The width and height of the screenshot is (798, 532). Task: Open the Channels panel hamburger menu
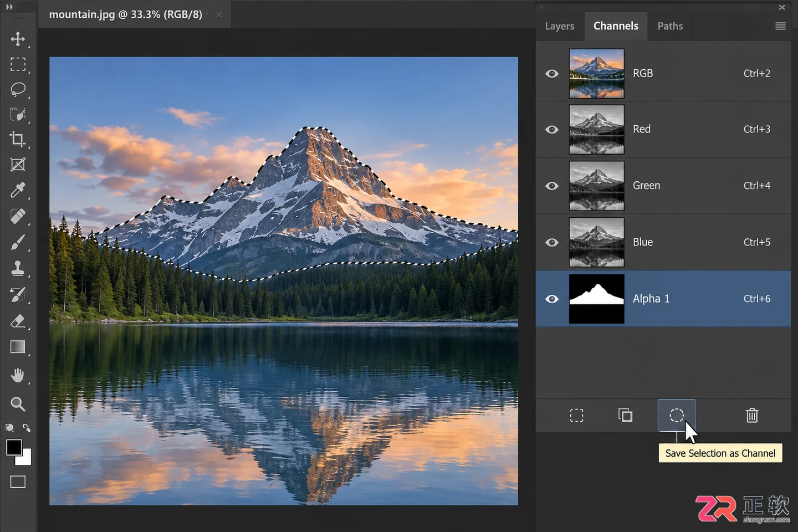point(780,26)
